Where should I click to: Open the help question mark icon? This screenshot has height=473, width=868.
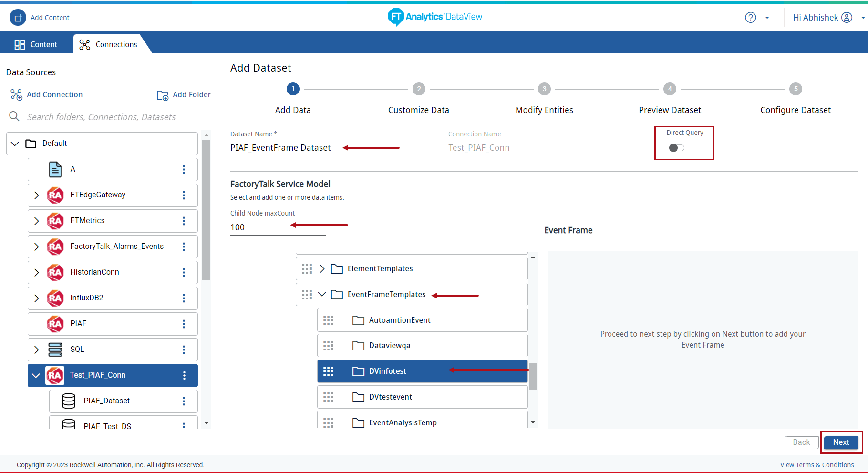[x=751, y=18]
